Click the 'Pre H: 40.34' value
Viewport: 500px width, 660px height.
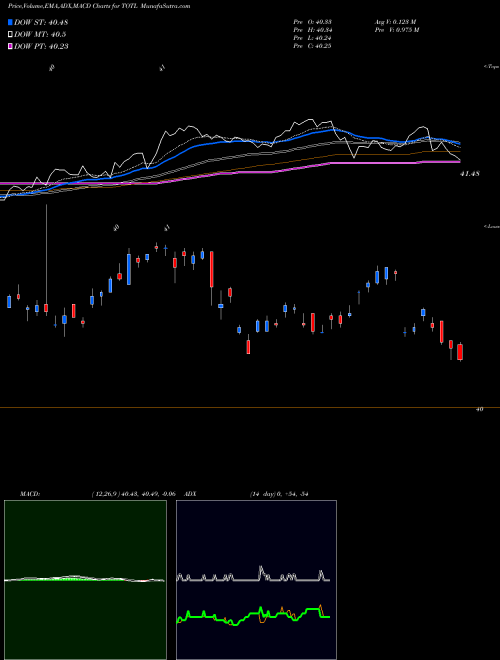[312, 30]
